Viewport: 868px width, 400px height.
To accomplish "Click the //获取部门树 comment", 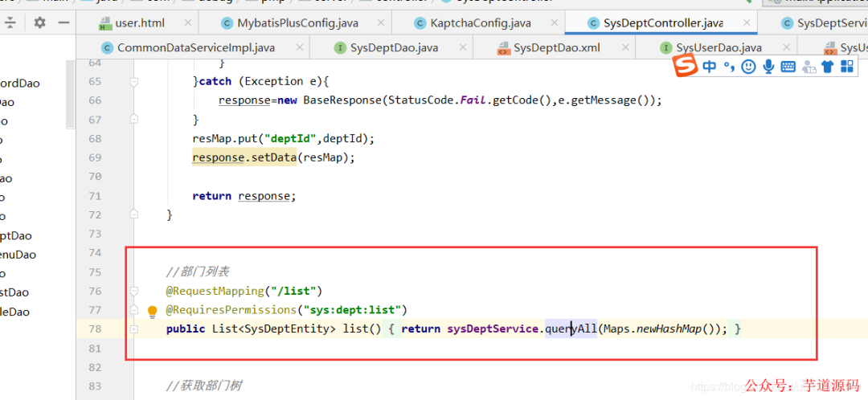I will coord(203,386).
